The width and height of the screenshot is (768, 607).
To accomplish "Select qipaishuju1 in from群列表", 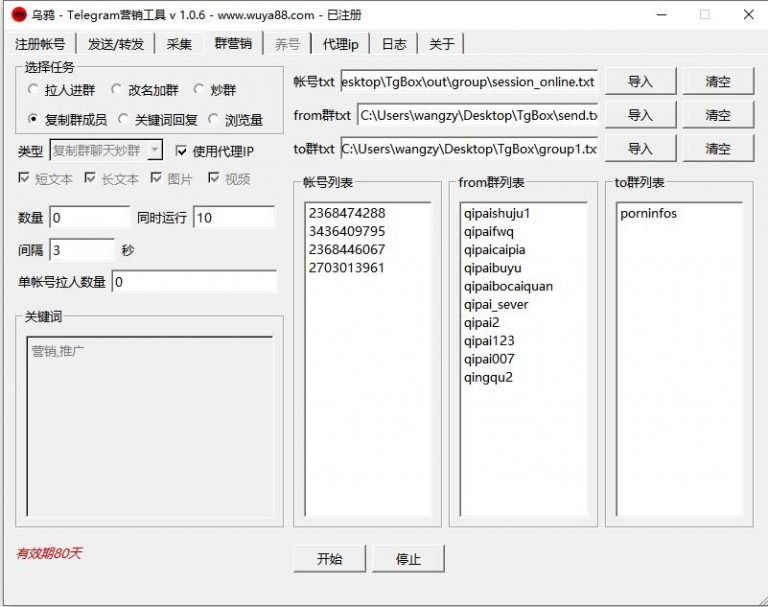I will click(x=497, y=214).
